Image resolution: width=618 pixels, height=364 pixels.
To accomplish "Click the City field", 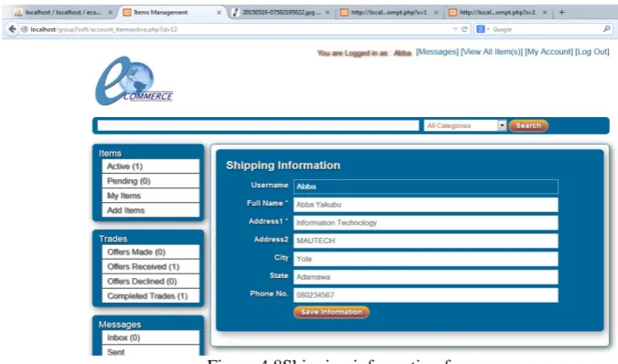I will click(426, 259).
